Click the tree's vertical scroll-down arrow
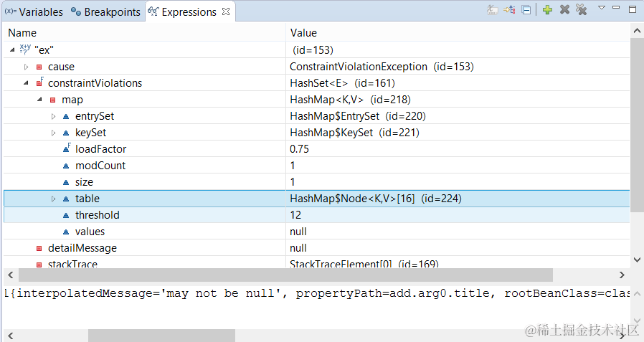This screenshot has width=644, height=342. coord(637,260)
